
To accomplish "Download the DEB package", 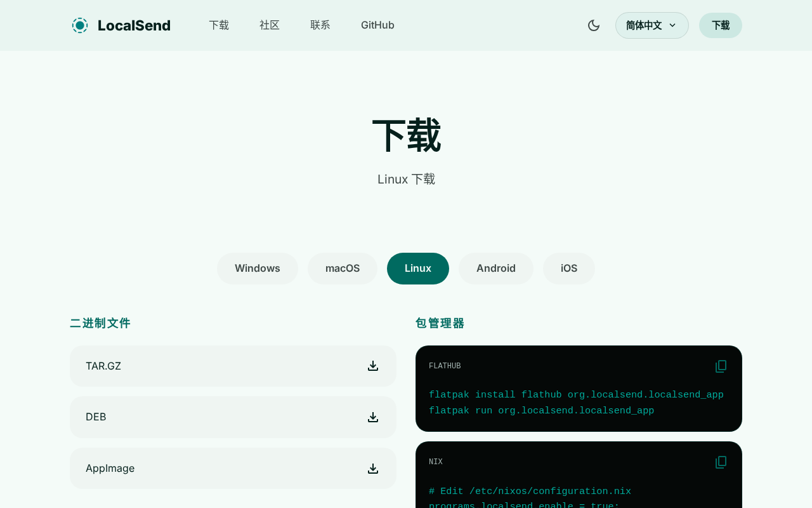I will point(233,417).
